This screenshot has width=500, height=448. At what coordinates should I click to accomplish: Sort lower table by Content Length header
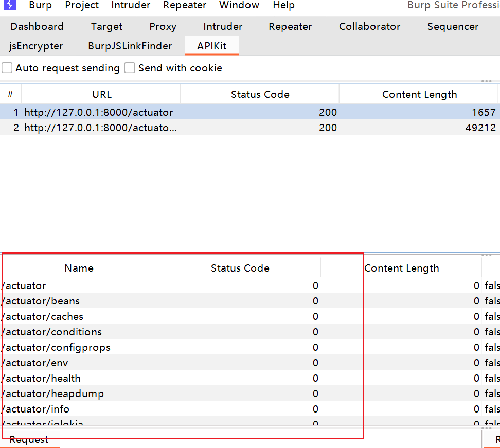[401, 268]
